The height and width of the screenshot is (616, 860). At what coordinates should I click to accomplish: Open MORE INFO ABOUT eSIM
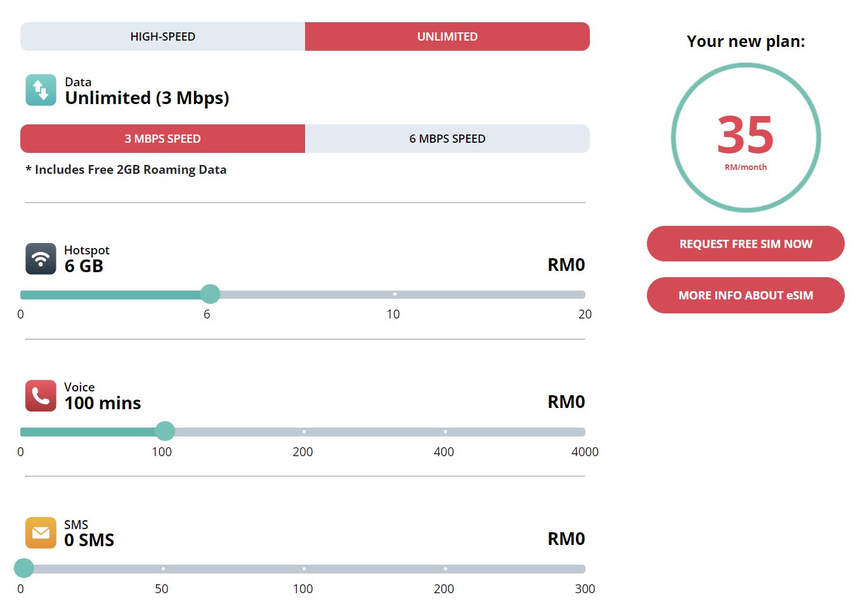pyautogui.click(x=745, y=295)
